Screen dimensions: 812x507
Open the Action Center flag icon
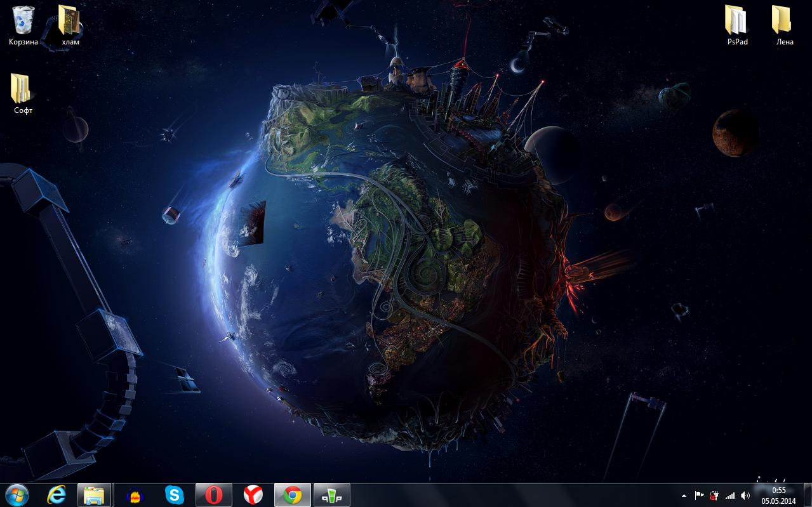pos(699,496)
